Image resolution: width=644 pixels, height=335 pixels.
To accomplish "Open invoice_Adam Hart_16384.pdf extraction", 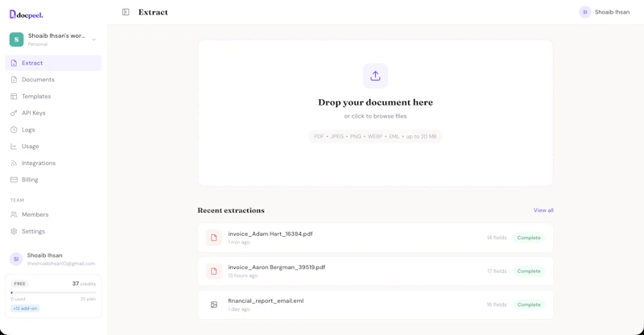I will click(375, 238).
